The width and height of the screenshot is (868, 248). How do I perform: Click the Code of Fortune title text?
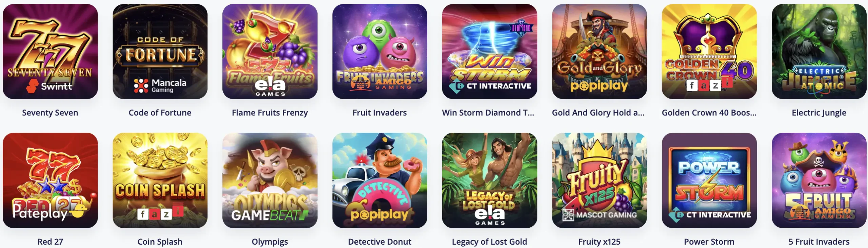[160, 113]
